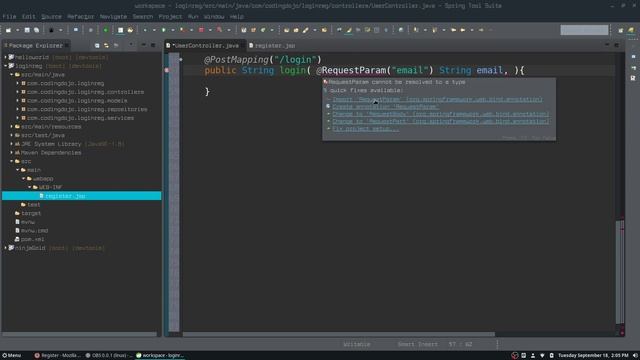The height and width of the screenshot is (360, 640).
Task: Click the red Stop/terminate toolbar icon
Action: click(201, 30)
